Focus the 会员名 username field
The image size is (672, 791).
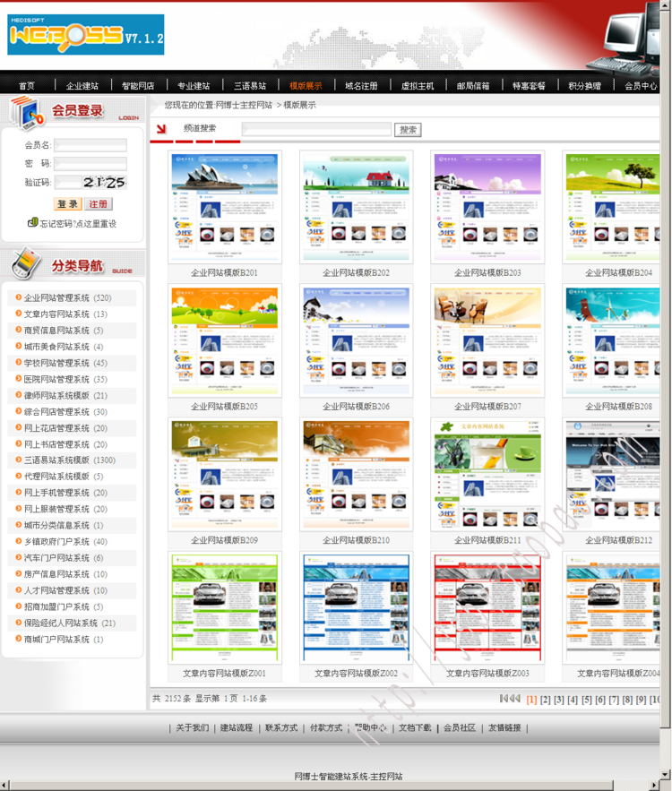pos(90,145)
